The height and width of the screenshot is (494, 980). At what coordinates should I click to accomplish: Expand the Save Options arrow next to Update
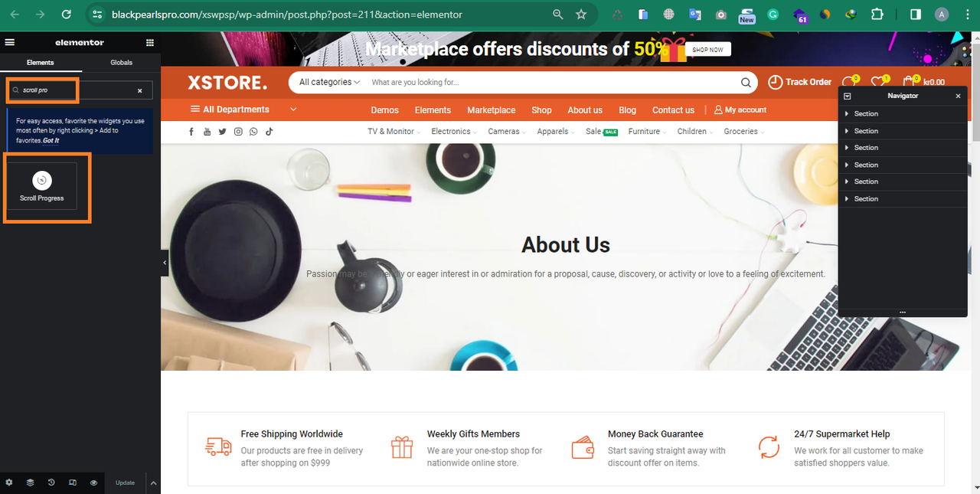[x=153, y=483]
